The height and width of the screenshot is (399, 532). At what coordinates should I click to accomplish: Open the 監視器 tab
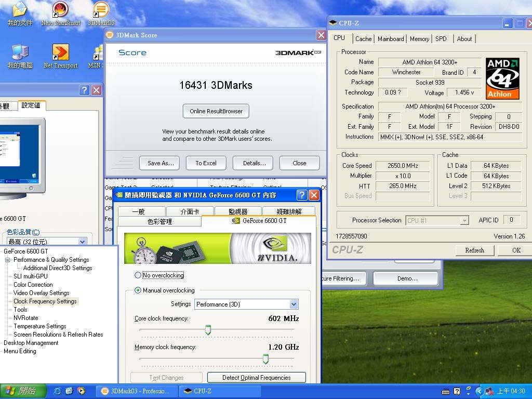(x=238, y=211)
